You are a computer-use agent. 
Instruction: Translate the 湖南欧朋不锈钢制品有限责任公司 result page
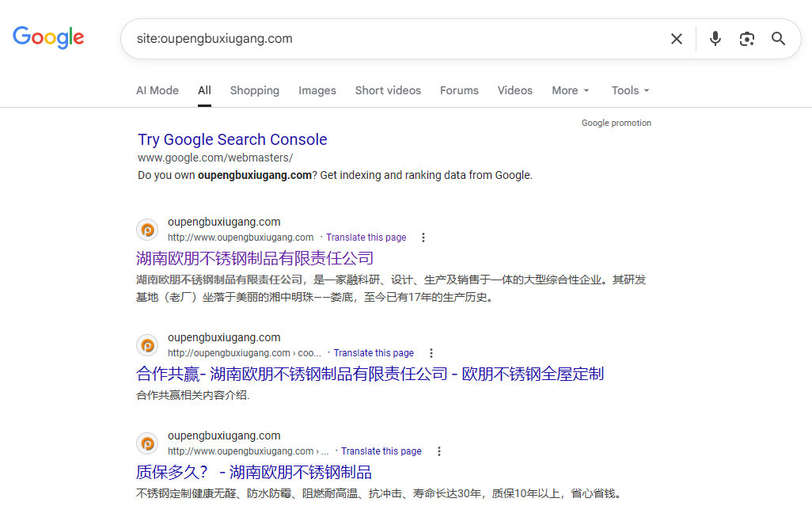(366, 238)
